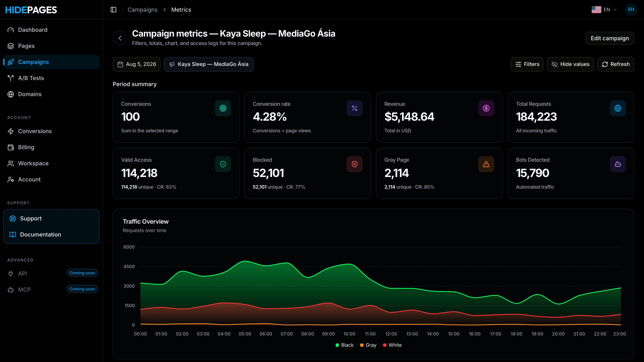Click the Valid Access shield check icon
644x362 pixels.
(223, 164)
